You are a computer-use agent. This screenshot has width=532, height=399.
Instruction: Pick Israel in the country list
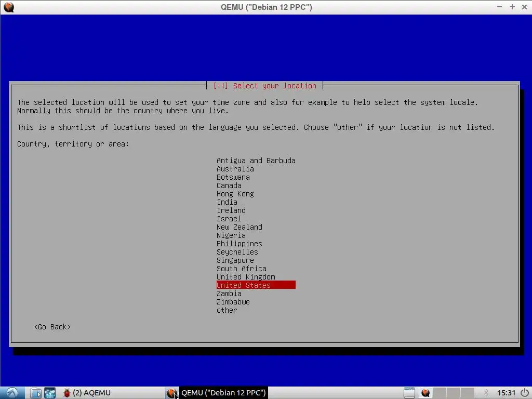(229, 219)
